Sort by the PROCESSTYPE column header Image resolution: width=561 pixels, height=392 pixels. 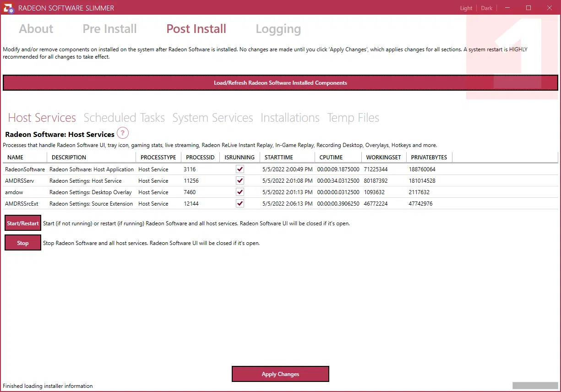(158, 157)
